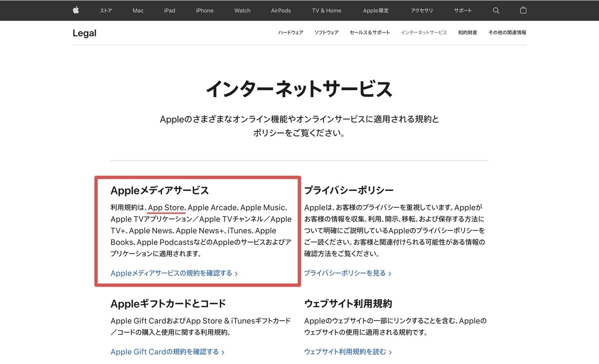Switch to the 知的財産 tab

(x=468, y=32)
